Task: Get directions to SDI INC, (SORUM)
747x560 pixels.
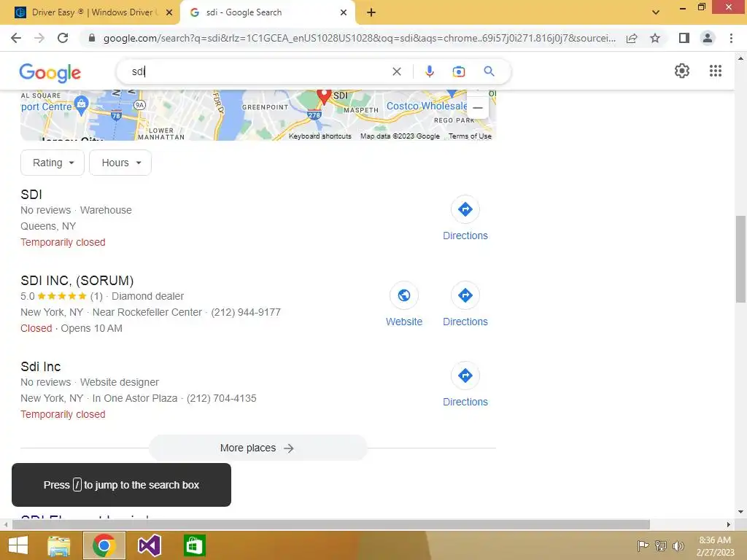Action: pyautogui.click(x=465, y=304)
